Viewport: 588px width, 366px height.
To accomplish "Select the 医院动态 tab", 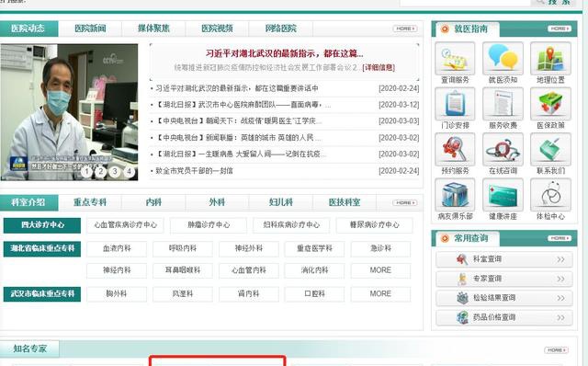I will click(28, 29).
